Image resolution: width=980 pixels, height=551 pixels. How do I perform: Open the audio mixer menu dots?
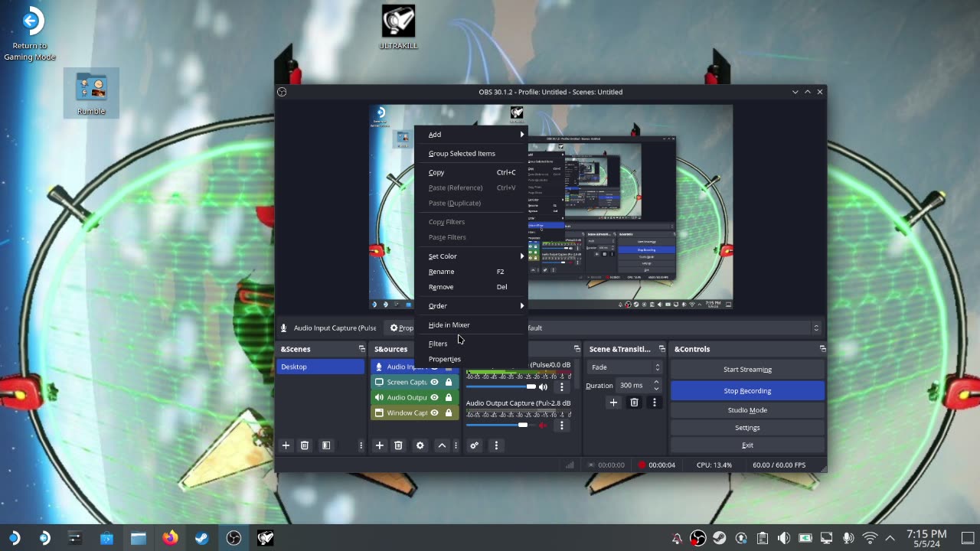pyautogui.click(x=496, y=445)
